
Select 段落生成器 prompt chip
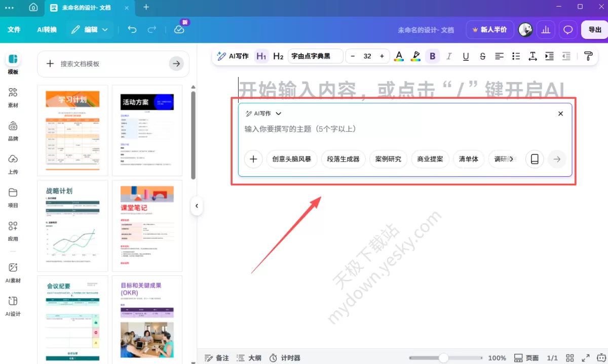pos(343,159)
